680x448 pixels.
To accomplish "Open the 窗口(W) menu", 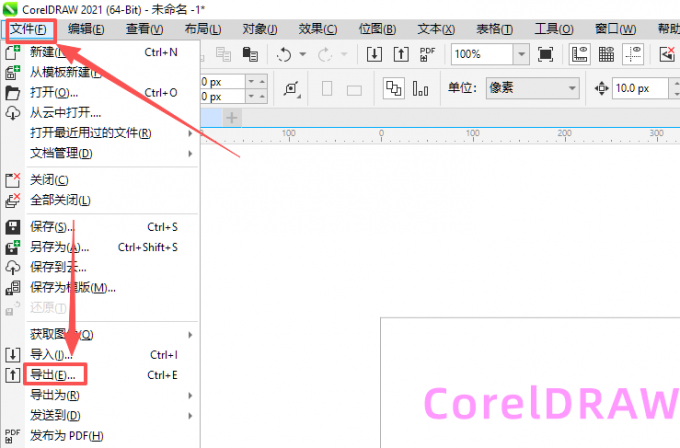I will click(615, 29).
